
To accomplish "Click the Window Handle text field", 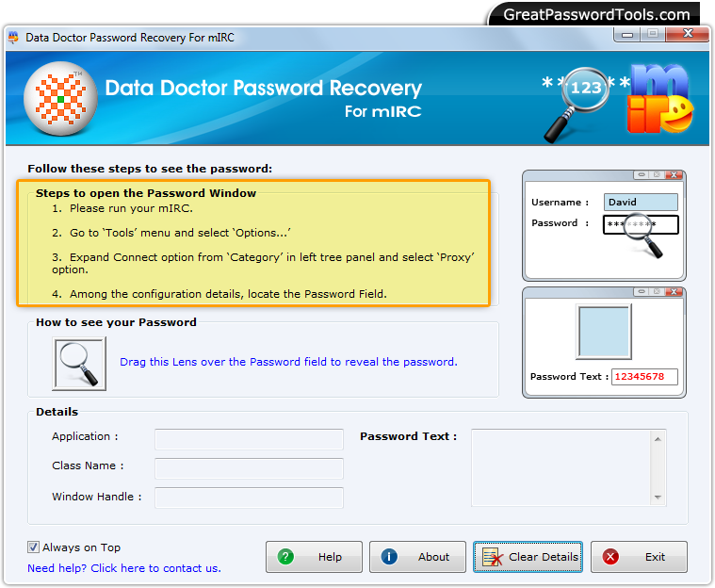I will 249,498.
